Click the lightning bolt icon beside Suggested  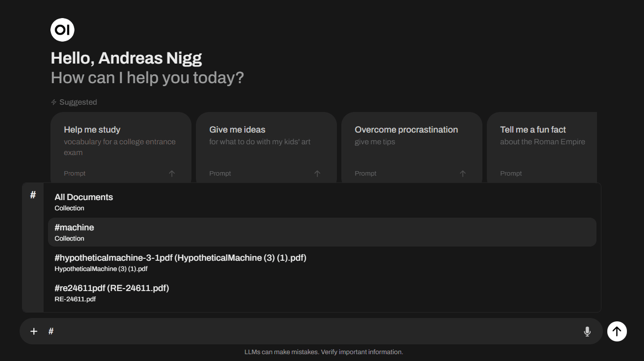pos(54,102)
